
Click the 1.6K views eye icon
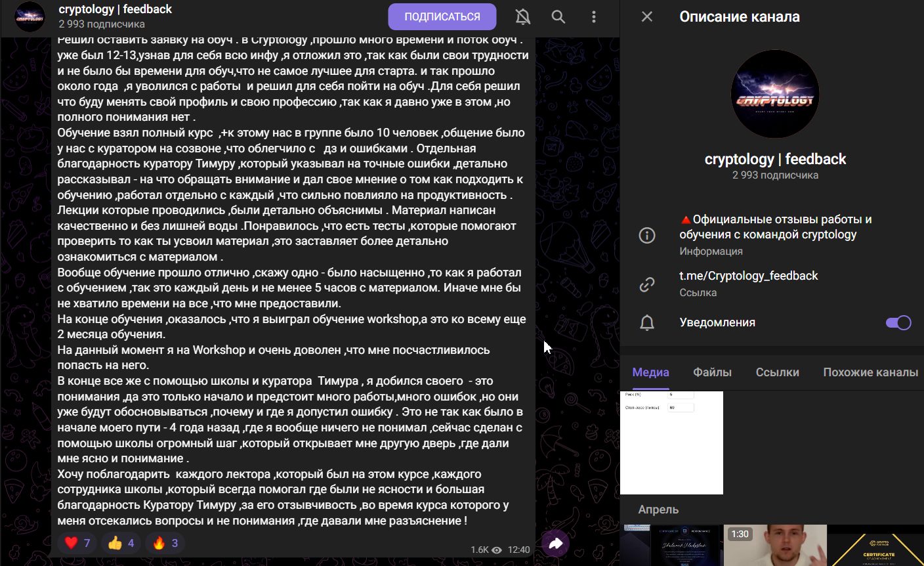point(497,550)
